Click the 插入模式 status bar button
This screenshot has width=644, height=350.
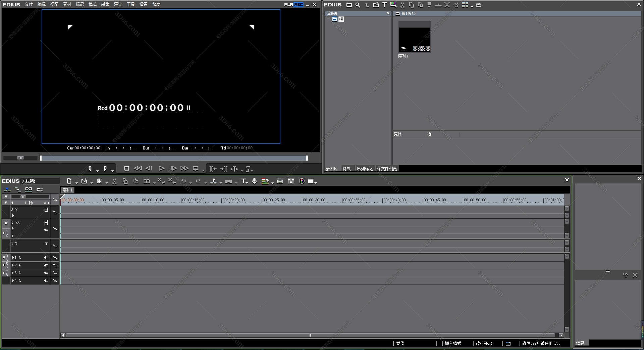click(x=453, y=343)
